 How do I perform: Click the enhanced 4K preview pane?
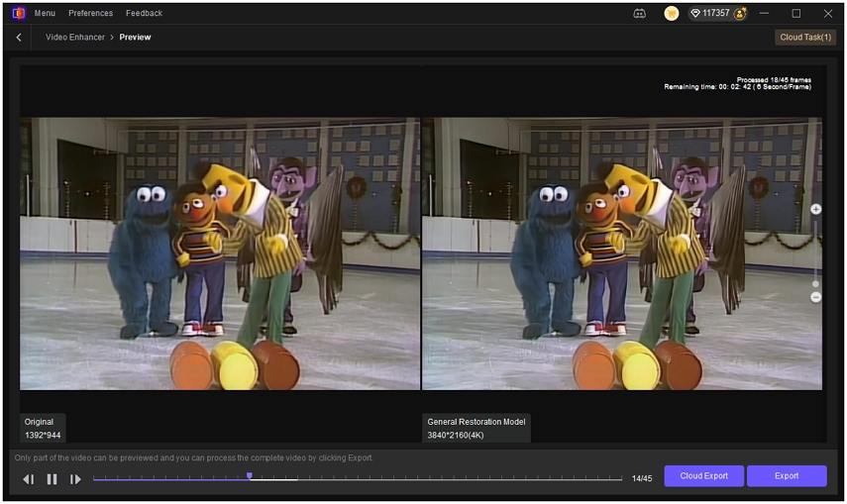point(622,253)
